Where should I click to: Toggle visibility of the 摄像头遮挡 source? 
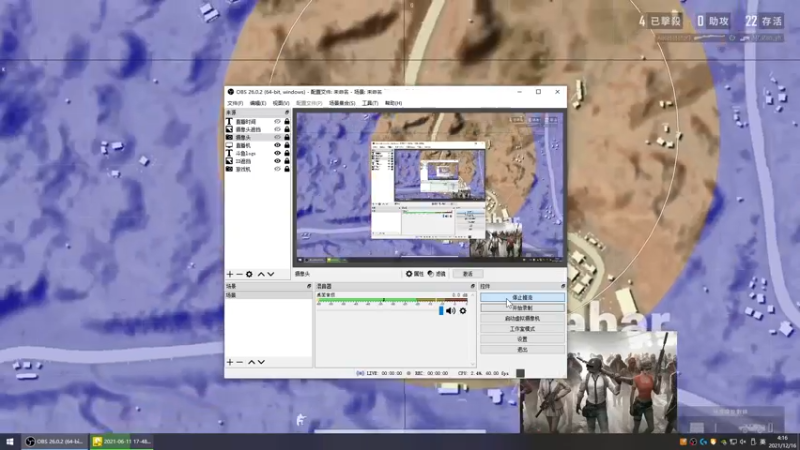[278, 129]
